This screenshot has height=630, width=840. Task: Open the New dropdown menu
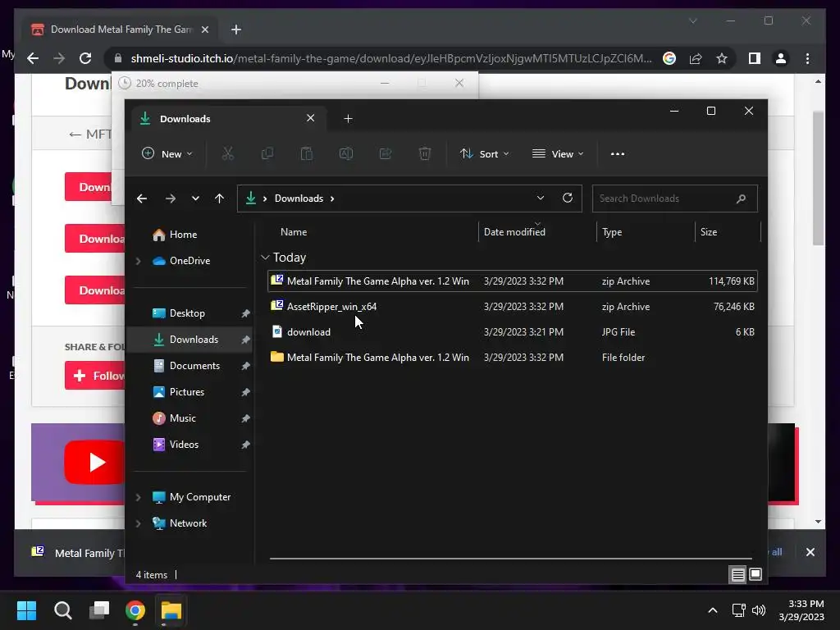167,153
